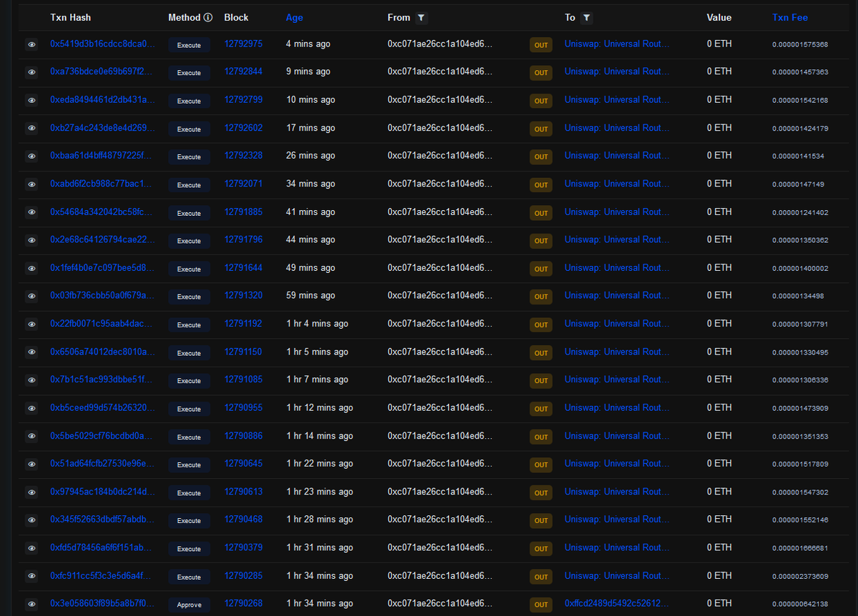Click the Value column header

pyautogui.click(x=719, y=17)
